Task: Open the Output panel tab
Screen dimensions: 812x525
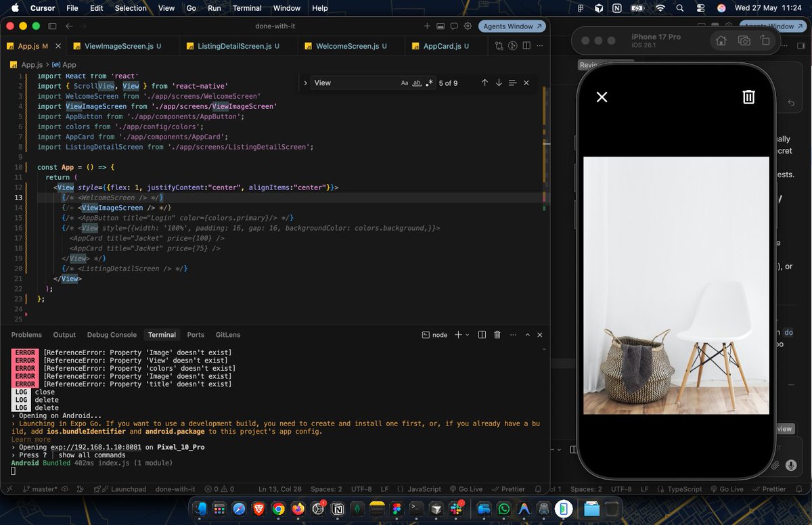Action: click(x=64, y=335)
